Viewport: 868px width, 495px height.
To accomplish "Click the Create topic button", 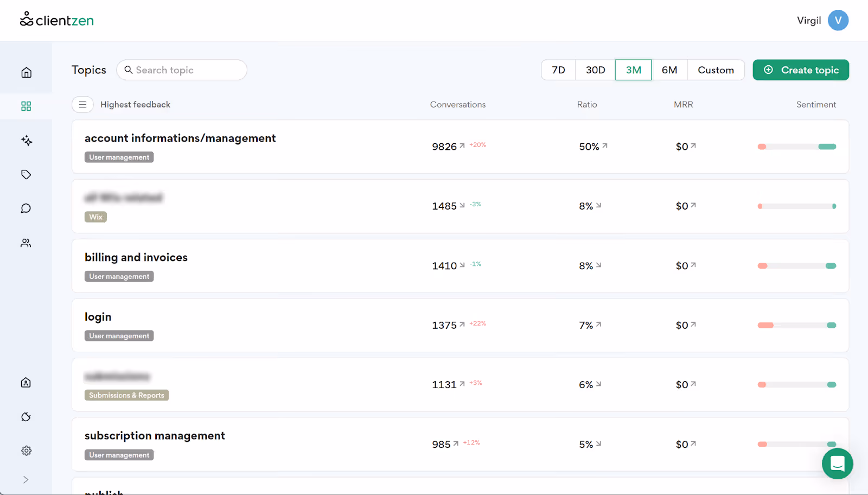I will pos(801,70).
